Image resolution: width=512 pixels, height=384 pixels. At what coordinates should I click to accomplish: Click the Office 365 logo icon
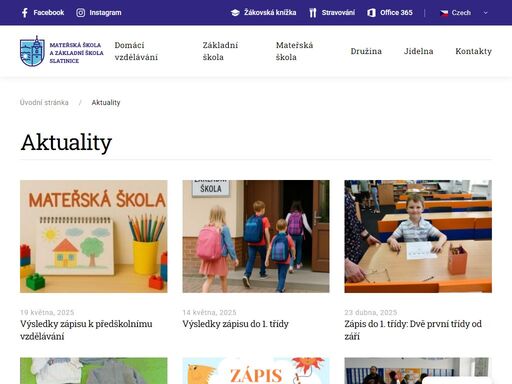pyautogui.click(x=371, y=13)
